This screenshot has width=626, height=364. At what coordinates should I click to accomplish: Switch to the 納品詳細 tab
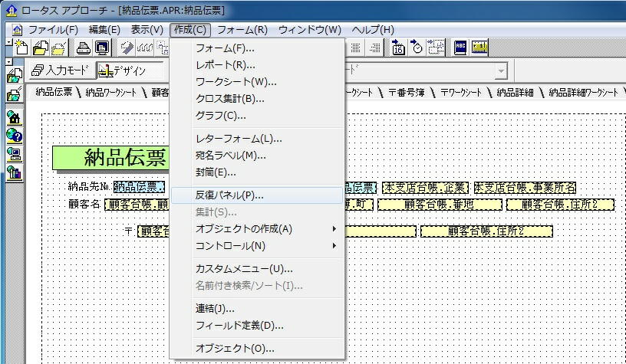click(x=515, y=93)
